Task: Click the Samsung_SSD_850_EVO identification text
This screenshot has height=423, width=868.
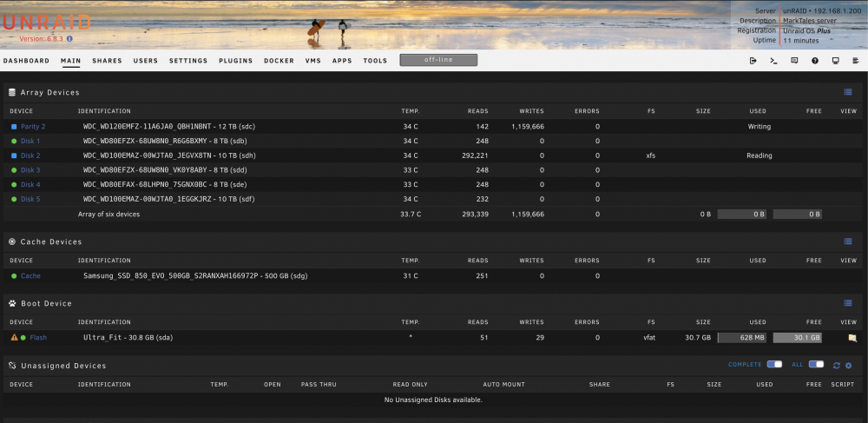Action: pos(195,275)
